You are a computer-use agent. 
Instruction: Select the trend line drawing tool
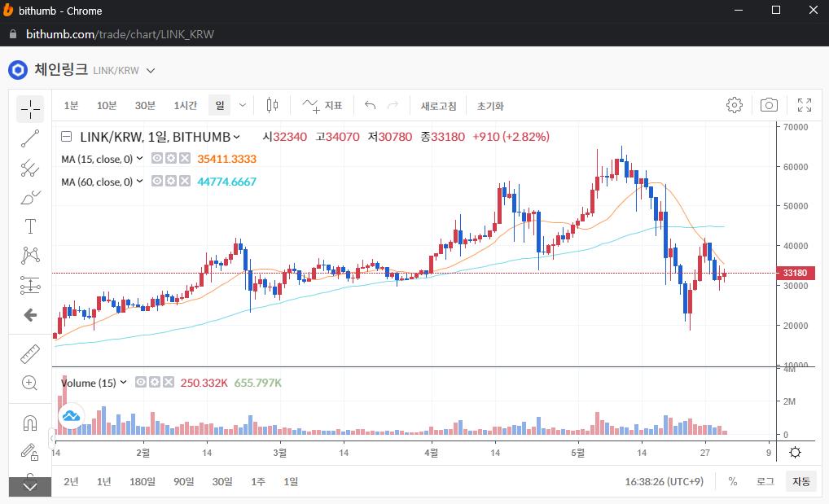tap(30, 138)
